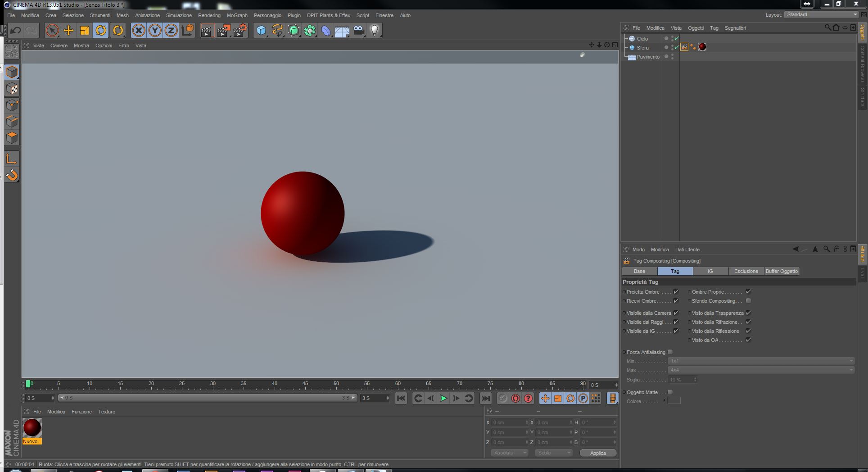
Task: Select the Scale tool in top toolbar
Action: [x=85, y=30]
